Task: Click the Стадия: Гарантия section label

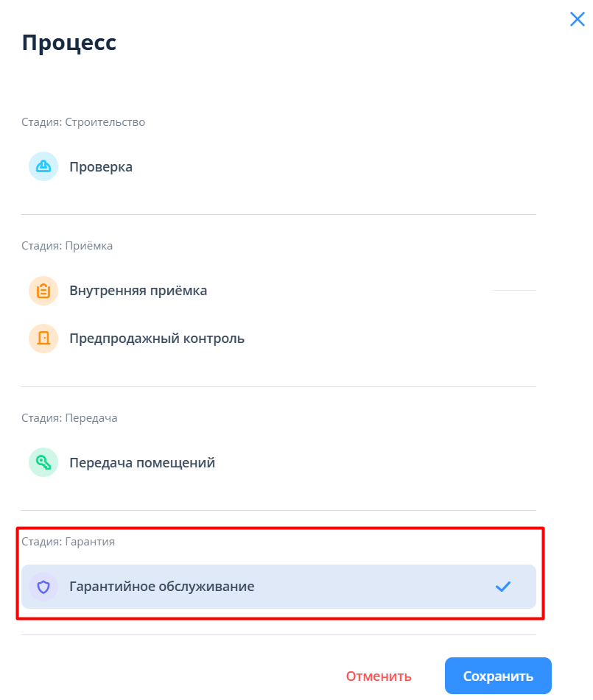Action: coord(68,542)
